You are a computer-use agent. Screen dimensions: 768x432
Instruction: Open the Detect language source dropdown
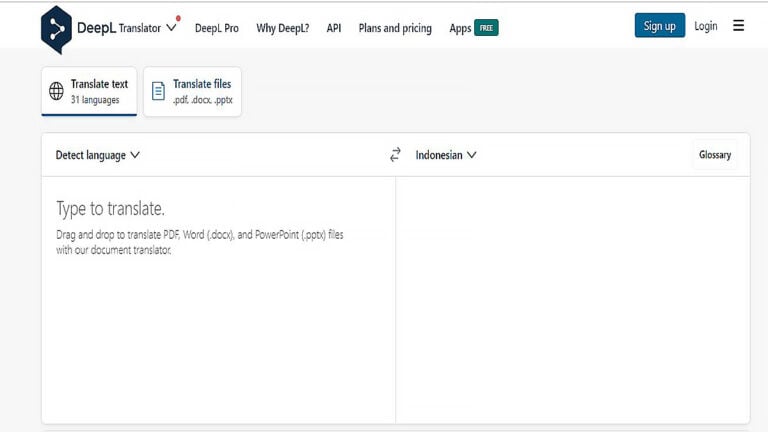pos(97,155)
